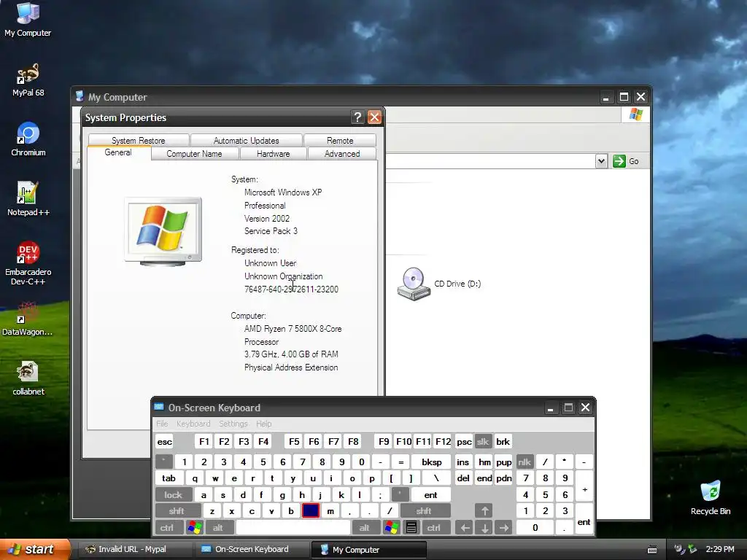Click the Start button

pyautogui.click(x=34, y=549)
